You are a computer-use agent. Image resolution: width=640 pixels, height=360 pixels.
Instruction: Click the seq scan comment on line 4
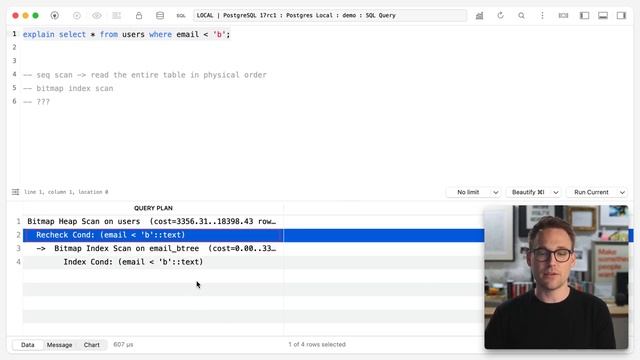(x=145, y=75)
